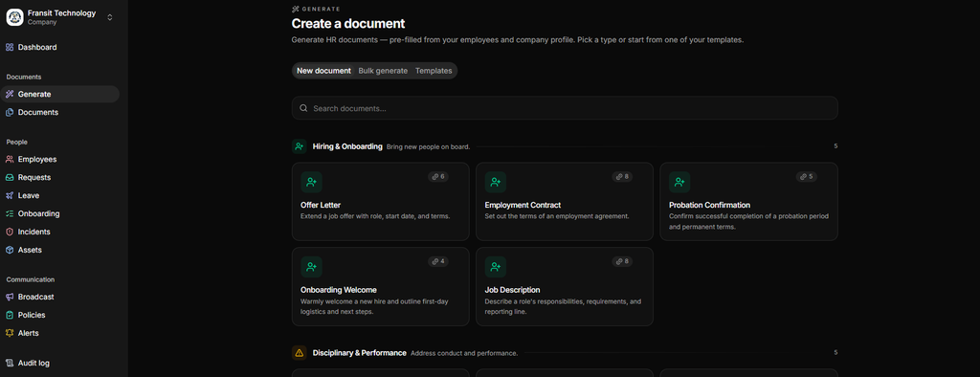Click the Fransit Technology company logo

pyautogui.click(x=14, y=17)
